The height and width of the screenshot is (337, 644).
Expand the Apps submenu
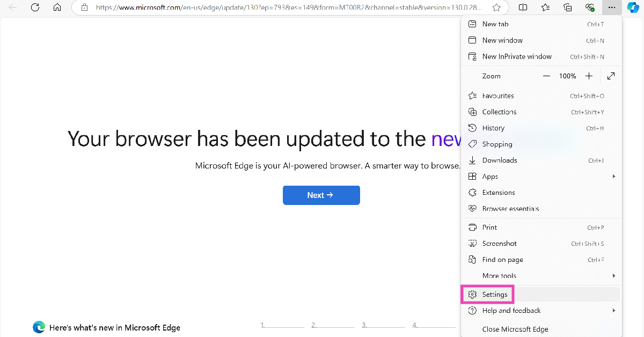pyautogui.click(x=541, y=177)
